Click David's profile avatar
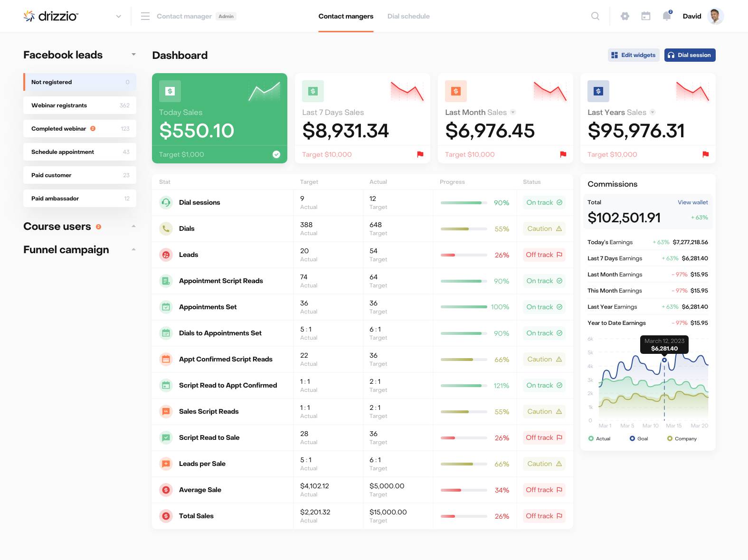Screen dimensions: 748x560 point(715,16)
